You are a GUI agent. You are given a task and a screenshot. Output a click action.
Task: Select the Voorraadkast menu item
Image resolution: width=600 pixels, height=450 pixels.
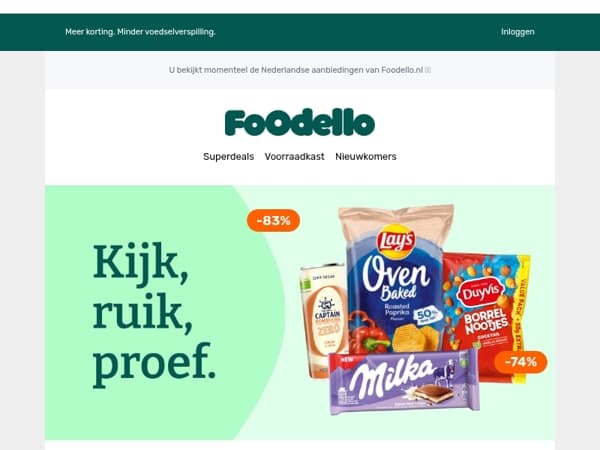coord(294,157)
